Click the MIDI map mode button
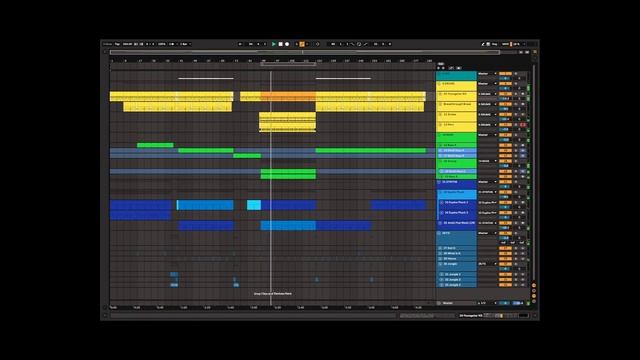The width and height of the screenshot is (640, 360). (x=505, y=44)
